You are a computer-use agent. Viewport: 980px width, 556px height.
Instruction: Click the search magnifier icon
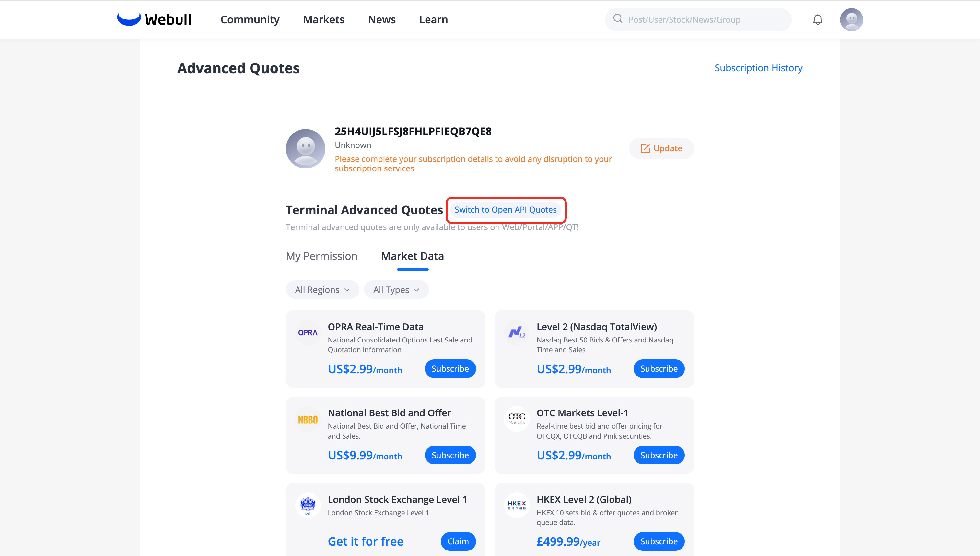pos(618,19)
